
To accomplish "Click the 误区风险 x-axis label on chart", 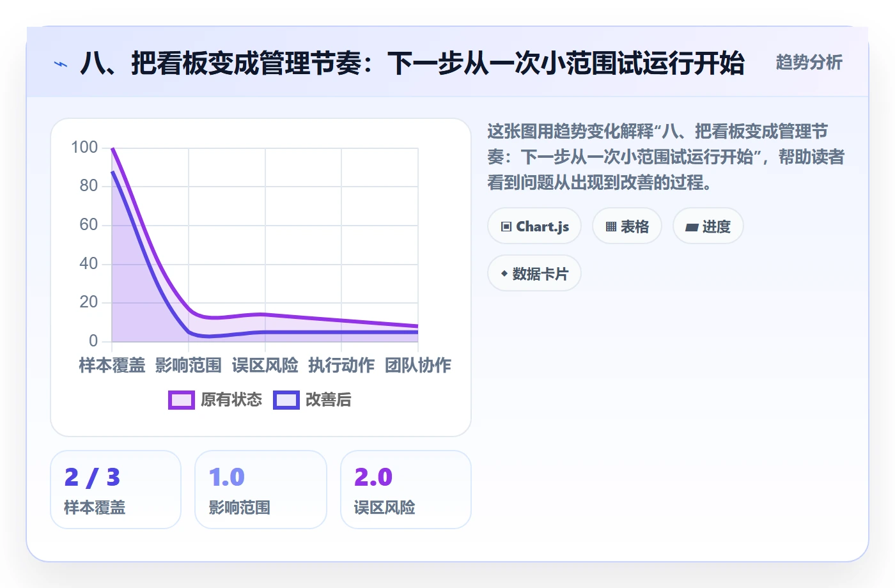I will [x=265, y=366].
